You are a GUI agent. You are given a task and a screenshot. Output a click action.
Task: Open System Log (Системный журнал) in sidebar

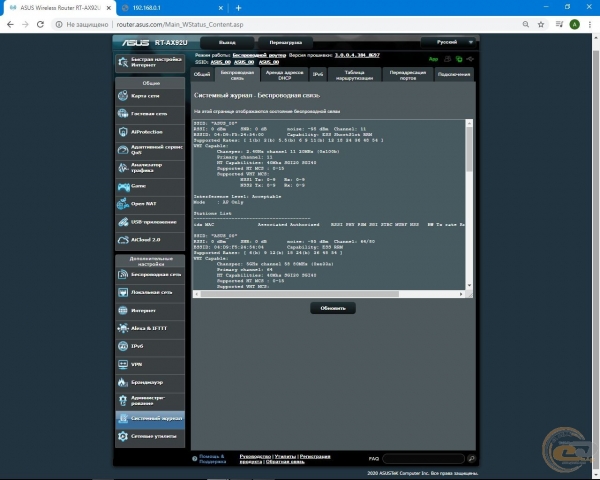point(150,419)
